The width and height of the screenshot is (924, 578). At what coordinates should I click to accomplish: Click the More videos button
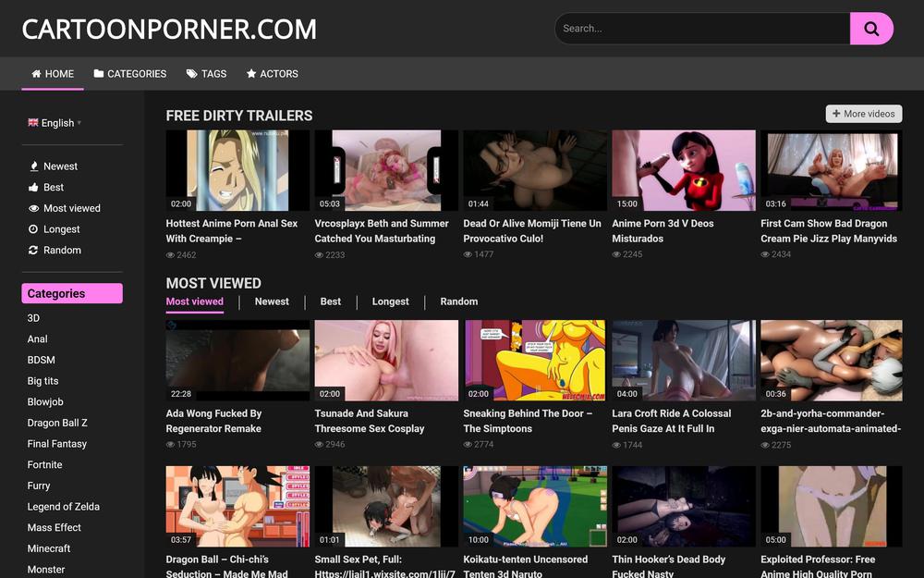point(863,114)
